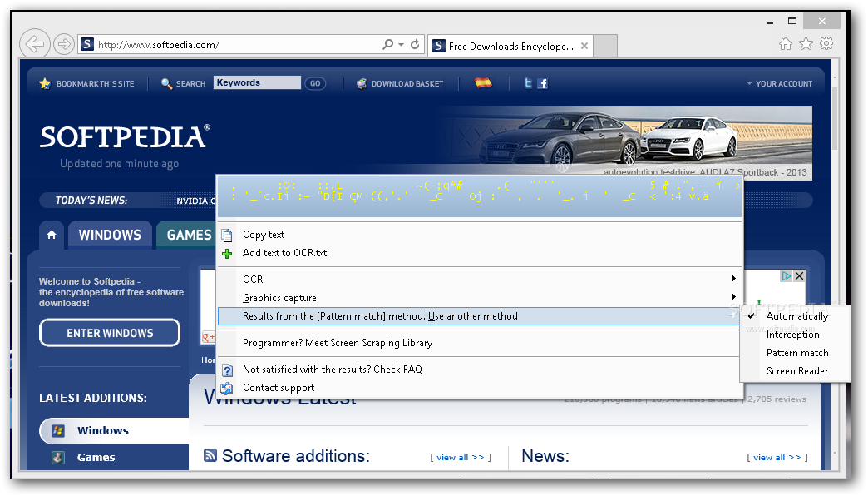This screenshot has height=496, width=868.
Task: Close the advertisement with X button
Action: point(799,276)
